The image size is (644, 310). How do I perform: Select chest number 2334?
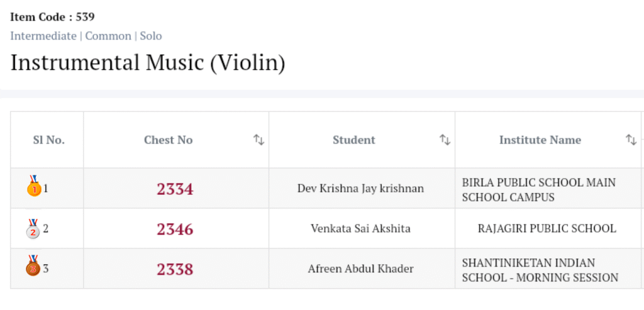point(175,189)
